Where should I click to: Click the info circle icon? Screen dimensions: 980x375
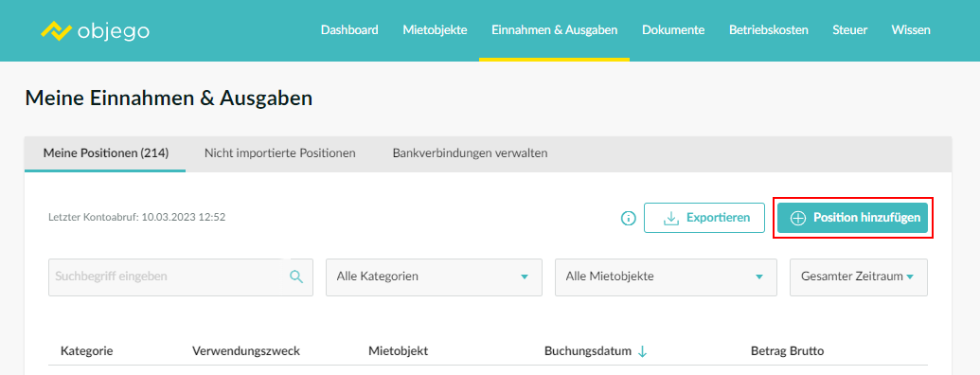click(628, 218)
